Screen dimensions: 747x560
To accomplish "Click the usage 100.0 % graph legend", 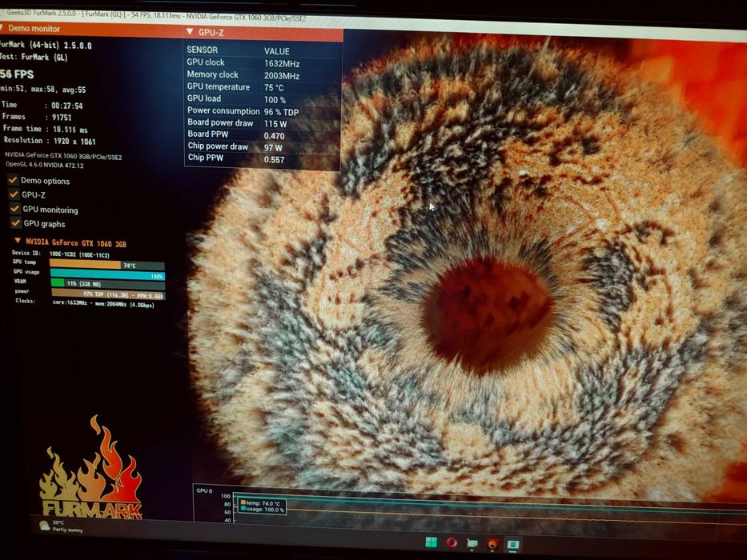I will coord(263,509).
